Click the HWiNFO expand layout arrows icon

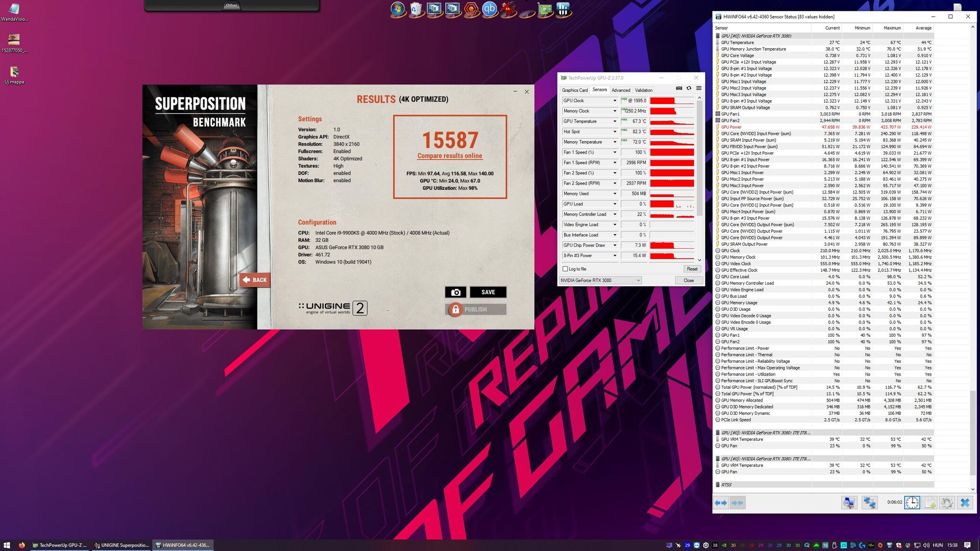pos(721,503)
